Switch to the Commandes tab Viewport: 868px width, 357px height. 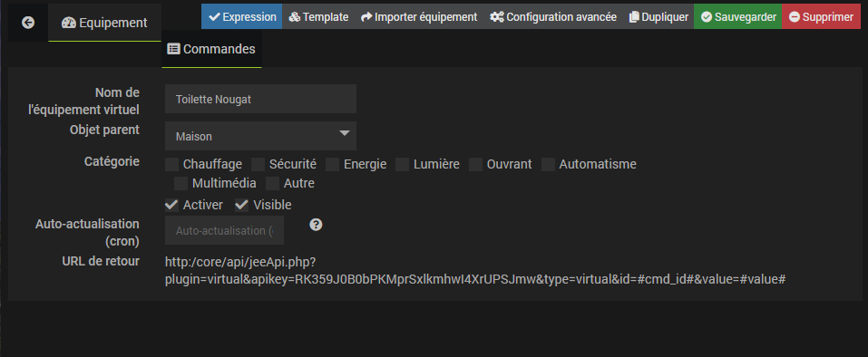(211, 49)
